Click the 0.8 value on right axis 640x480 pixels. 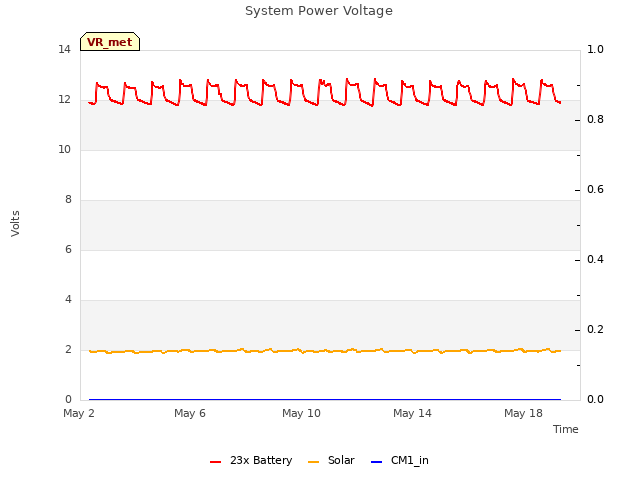(x=595, y=119)
